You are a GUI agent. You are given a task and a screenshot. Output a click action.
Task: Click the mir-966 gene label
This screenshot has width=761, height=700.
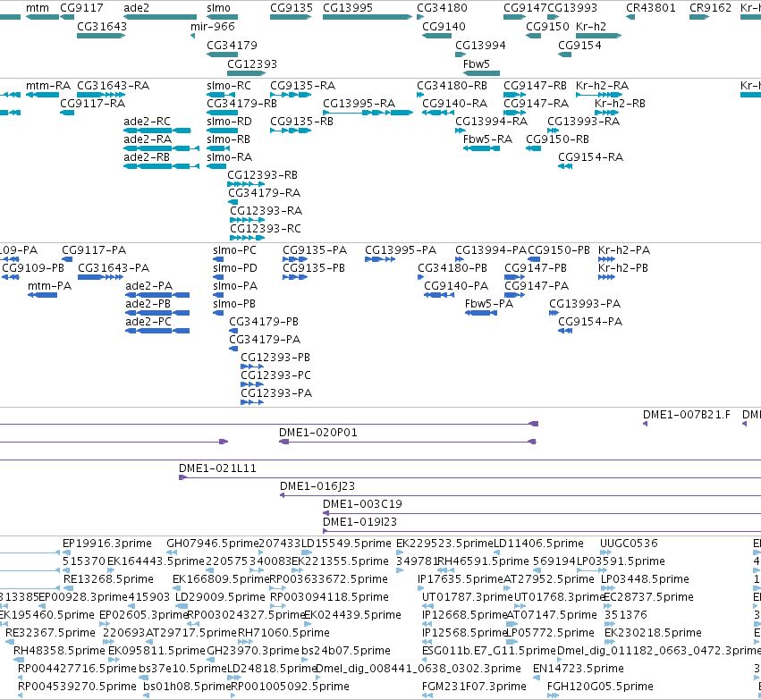tap(213, 27)
